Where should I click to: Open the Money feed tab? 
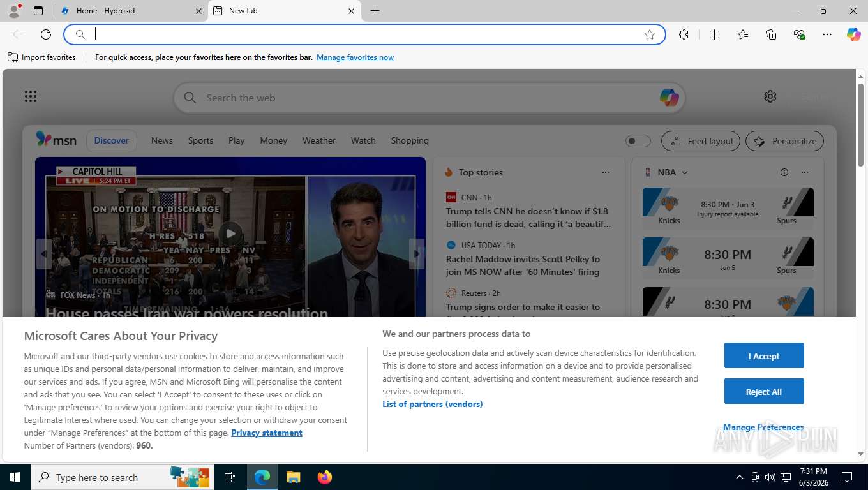click(x=274, y=140)
